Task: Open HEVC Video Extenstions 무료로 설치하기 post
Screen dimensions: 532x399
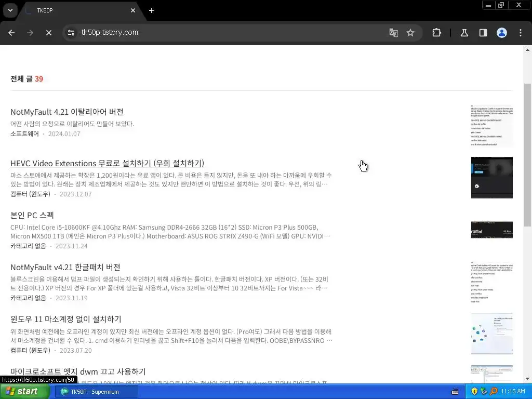Action: [107, 163]
